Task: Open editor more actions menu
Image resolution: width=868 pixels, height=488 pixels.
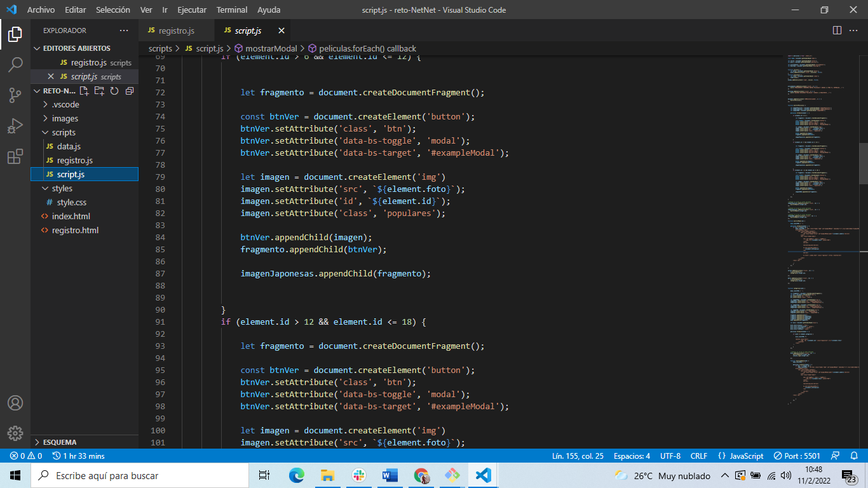Action: 855,30
